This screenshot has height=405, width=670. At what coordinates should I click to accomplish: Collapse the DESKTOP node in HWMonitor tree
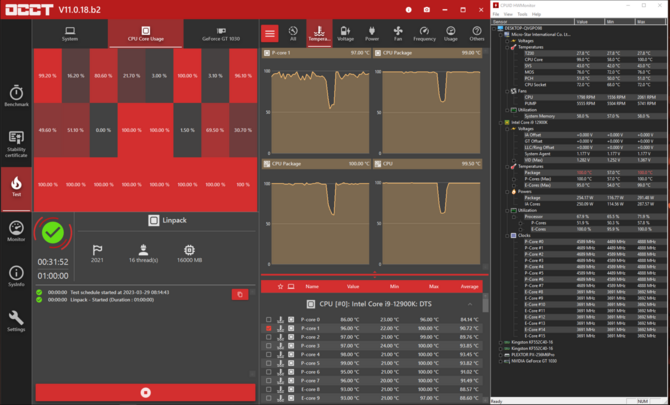tap(495, 28)
